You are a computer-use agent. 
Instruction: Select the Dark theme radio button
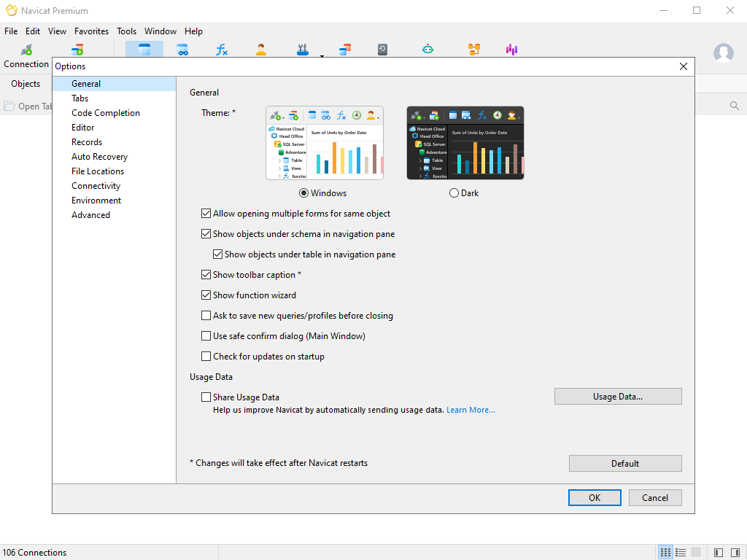point(454,192)
